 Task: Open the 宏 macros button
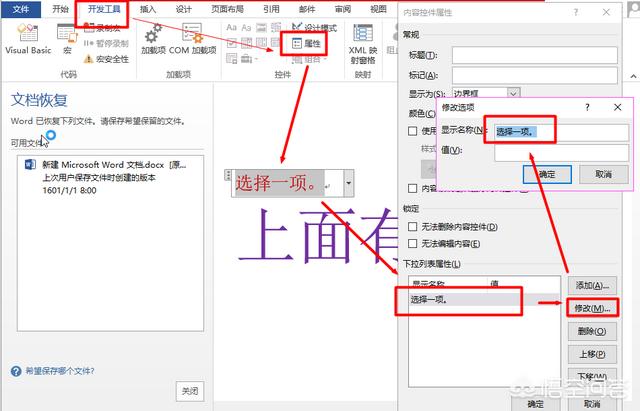point(67,39)
